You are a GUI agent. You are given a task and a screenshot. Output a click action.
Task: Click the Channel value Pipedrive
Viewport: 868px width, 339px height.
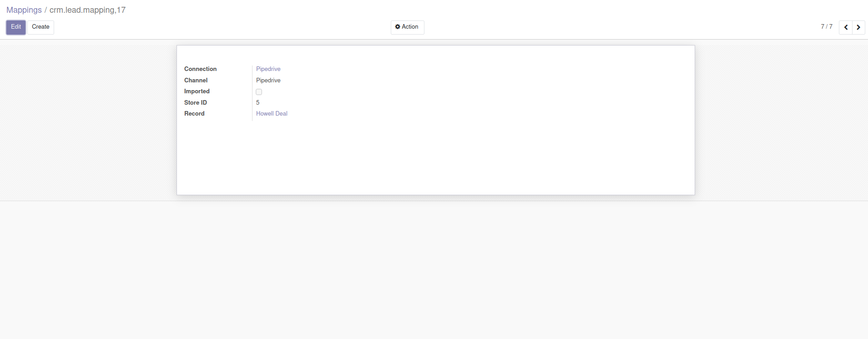click(268, 81)
